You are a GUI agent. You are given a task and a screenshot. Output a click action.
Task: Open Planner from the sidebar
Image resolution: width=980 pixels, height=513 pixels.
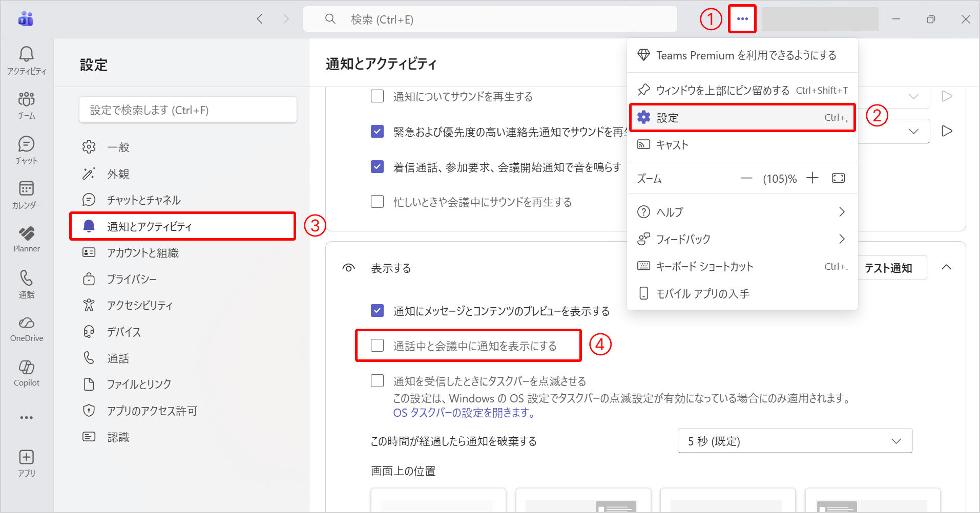point(27,239)
